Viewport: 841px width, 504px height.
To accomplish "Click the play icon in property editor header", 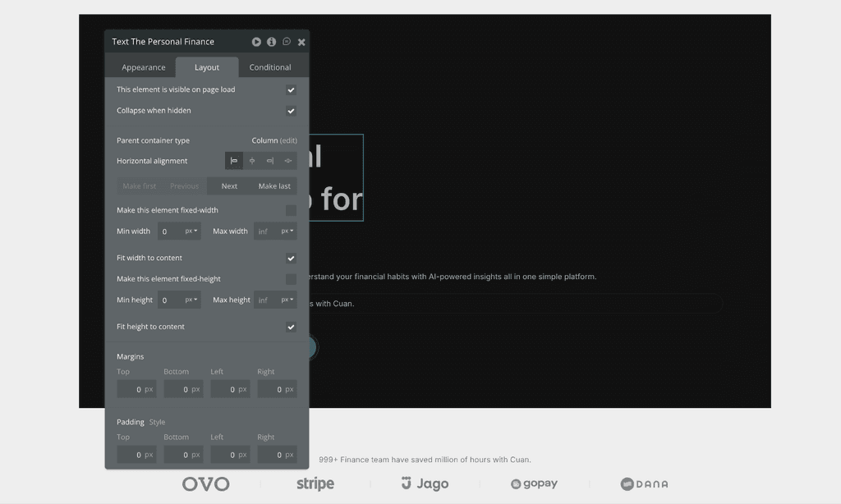I will tap(256, 42).
